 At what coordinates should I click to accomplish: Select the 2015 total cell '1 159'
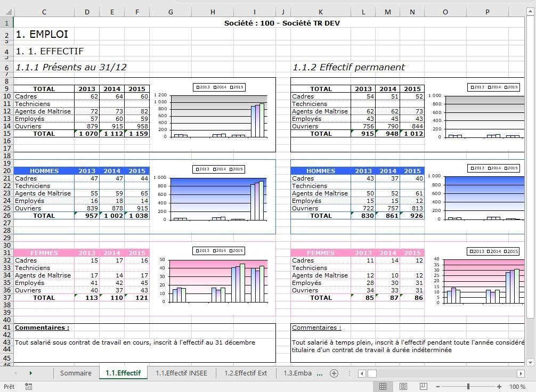[137, 134]
